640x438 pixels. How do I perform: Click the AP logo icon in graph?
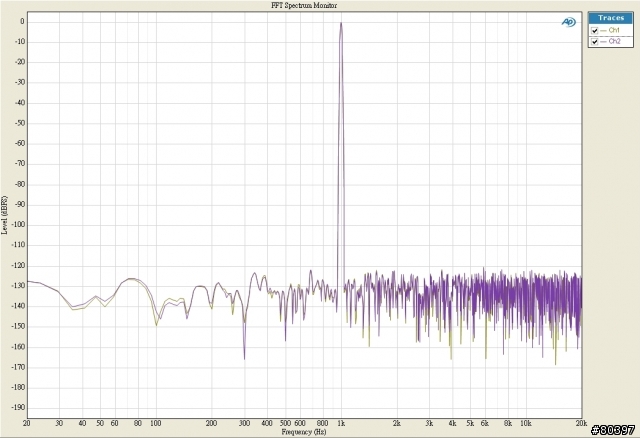click(x=568, y=22)
